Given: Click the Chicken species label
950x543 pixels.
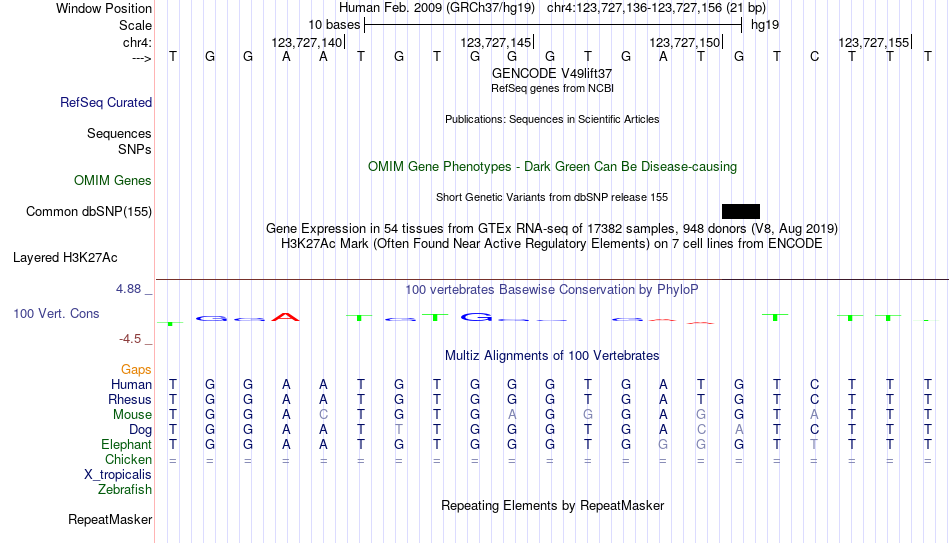Looking at the screenshot, I should (x=128, y=459).
